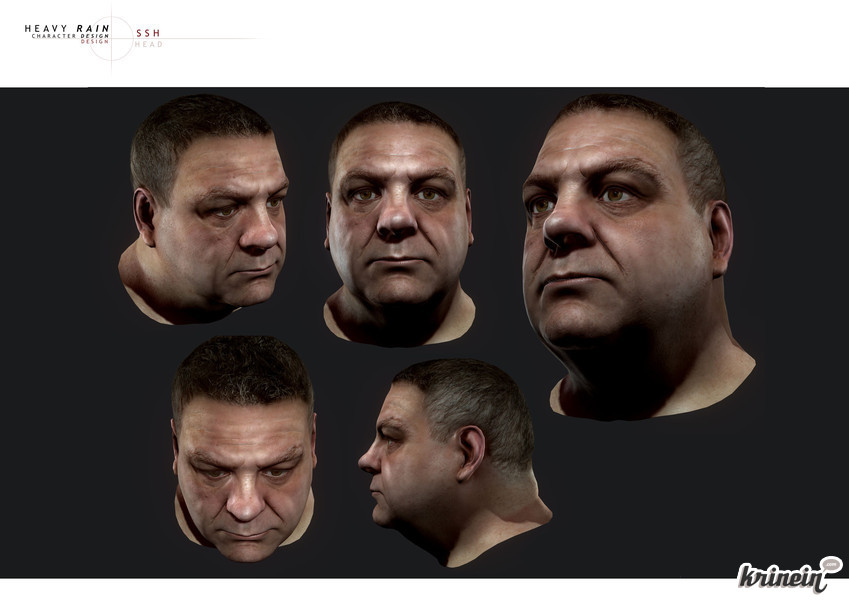849x600 pixels.
Task: Click the forehead of the front-facing head
Action: (x=398, y=149)
